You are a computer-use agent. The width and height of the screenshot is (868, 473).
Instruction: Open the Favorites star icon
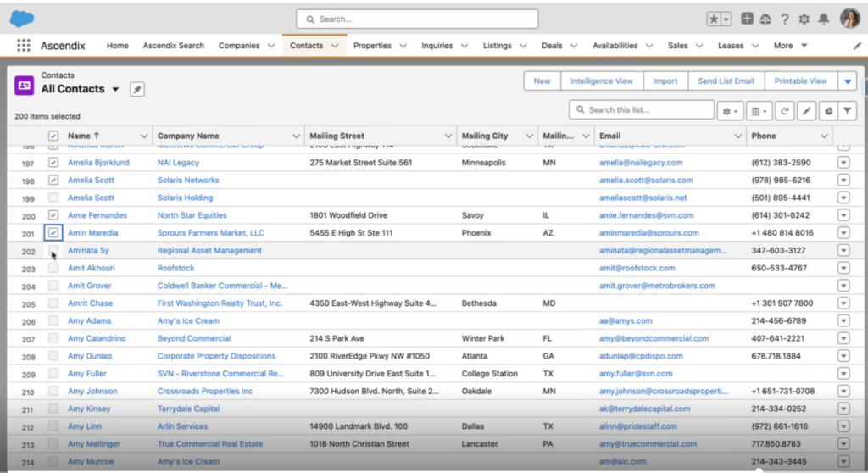pos(714,19)
